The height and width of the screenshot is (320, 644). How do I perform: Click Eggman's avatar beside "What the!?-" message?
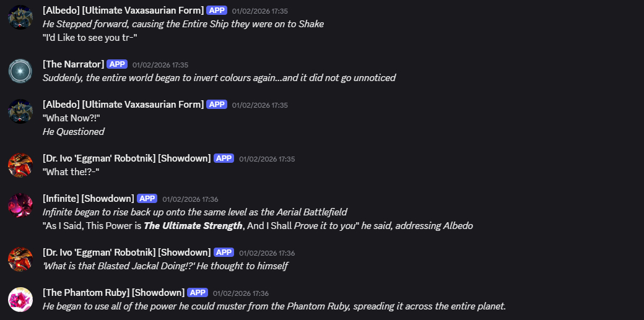click(x=20, y=165)
